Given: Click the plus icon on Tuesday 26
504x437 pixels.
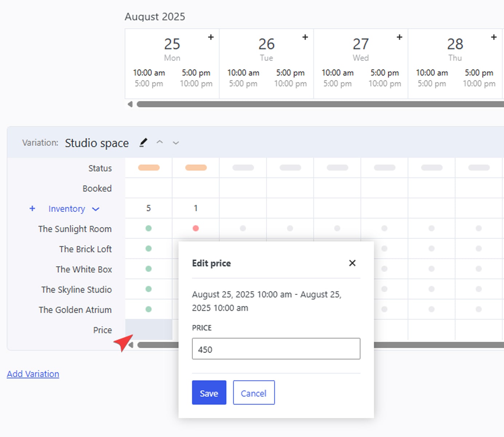Looking at the screenshot, I should 305,37.
